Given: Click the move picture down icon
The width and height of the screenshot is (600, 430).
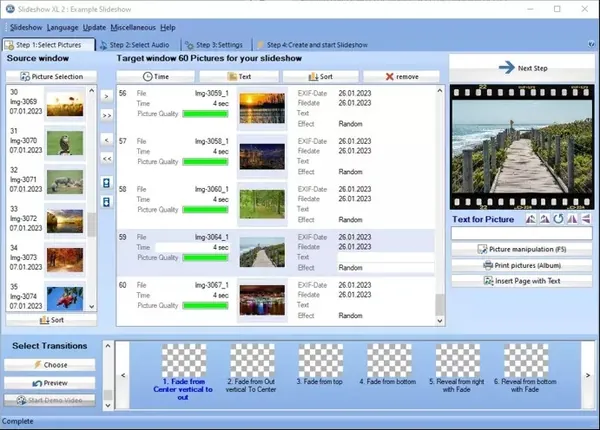Looking at the screenshot, I should coord(107,202).
